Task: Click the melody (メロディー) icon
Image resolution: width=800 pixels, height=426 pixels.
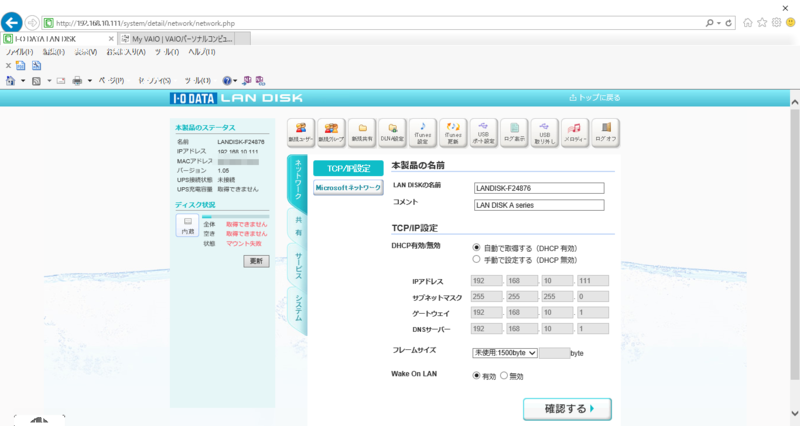Action: (575, 133)
